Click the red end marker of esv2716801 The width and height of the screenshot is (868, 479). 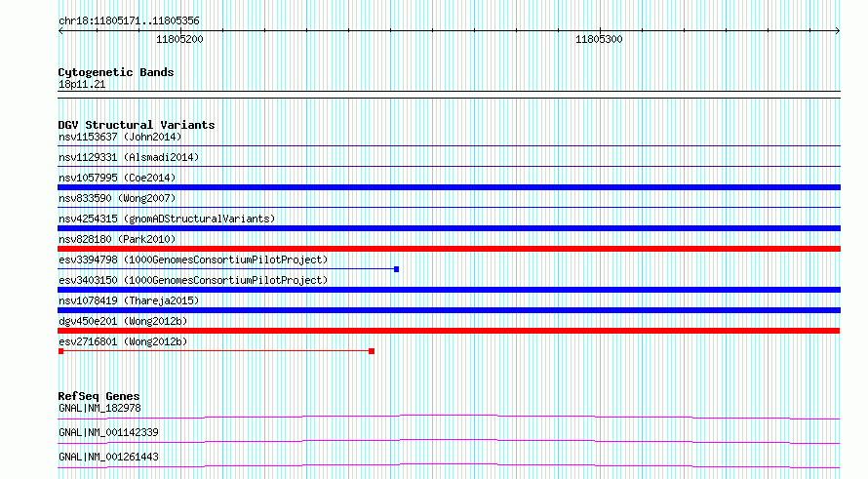click(x=372, y=351)
